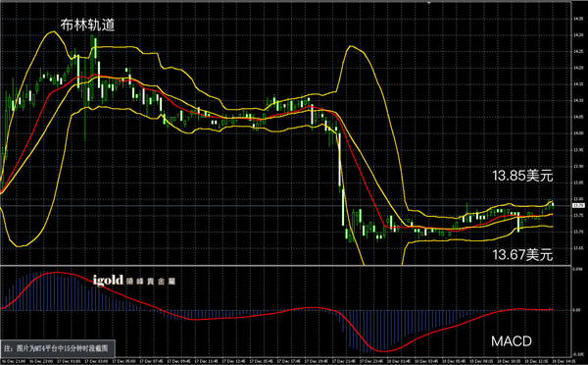Click the upper Bollinger band peak after the drop

point(350,46)
